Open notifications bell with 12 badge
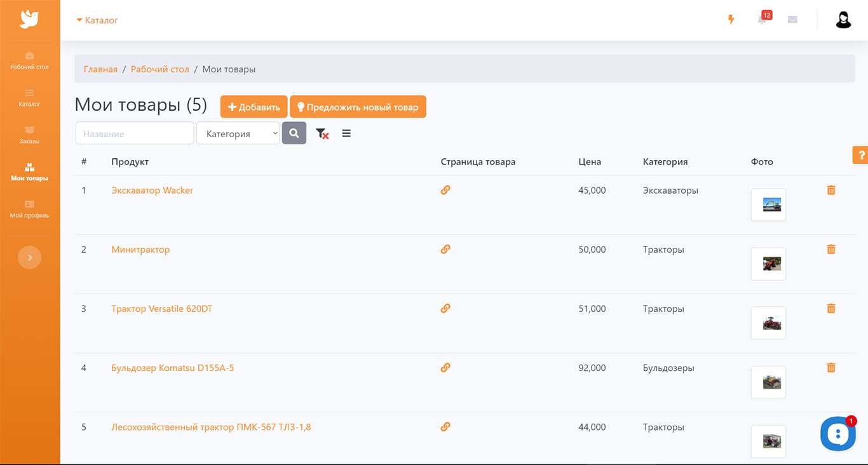Viewport: 868px width, 465px height. tap(762, 20)
